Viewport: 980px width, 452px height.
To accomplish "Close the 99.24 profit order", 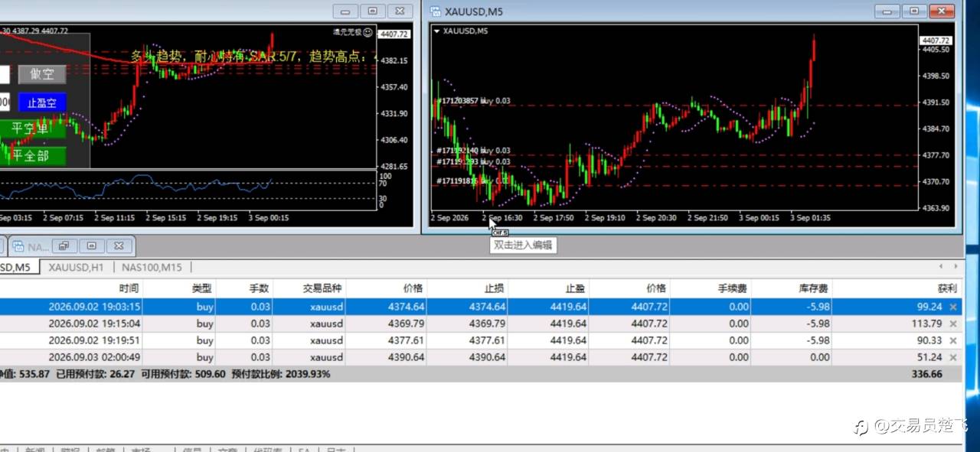I will click(953, 307).
